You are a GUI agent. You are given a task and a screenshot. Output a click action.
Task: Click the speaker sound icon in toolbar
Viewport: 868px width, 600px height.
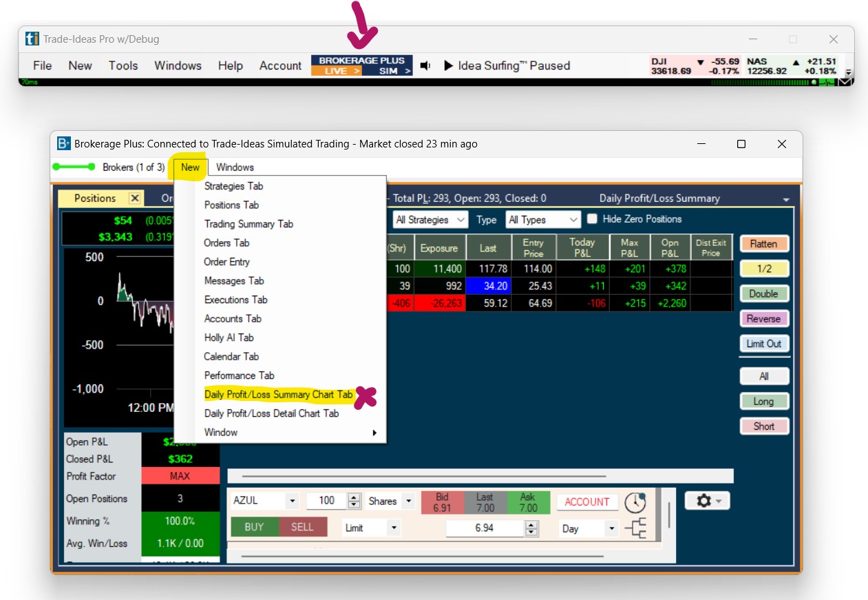425,66
